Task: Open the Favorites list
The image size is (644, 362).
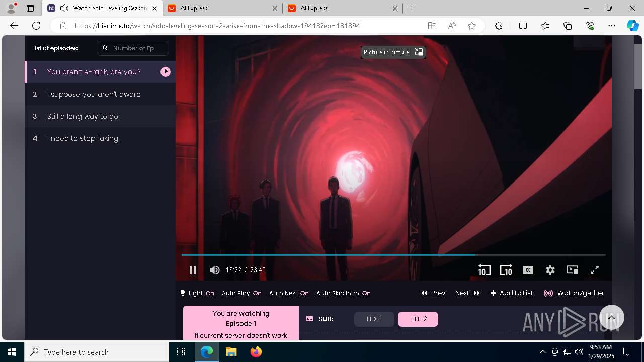Action: [545, 26]
